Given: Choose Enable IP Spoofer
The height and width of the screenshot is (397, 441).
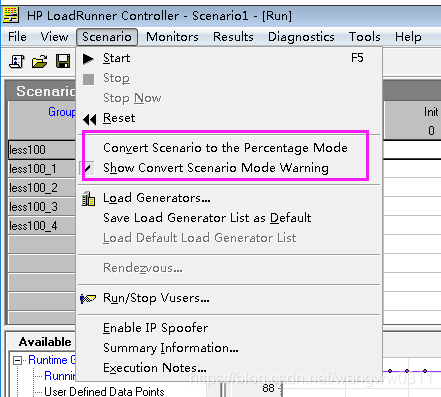Looking at the screenshot, I should 229,328.
